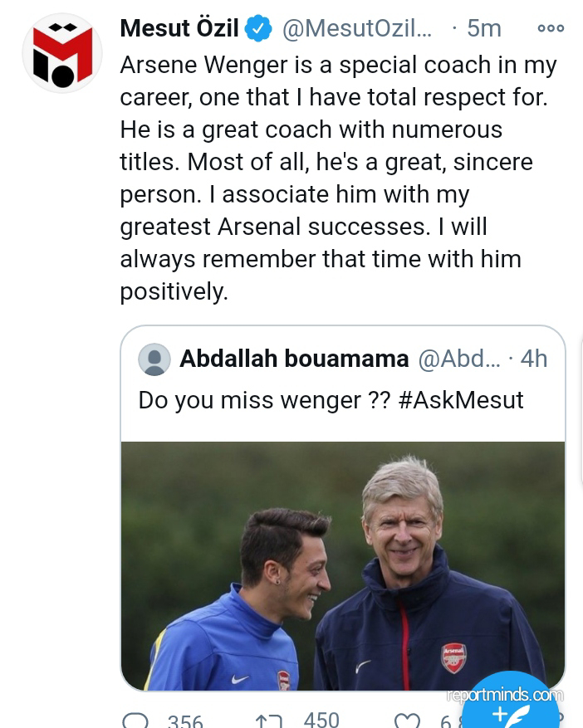Click the @MesutOzil handle text
Screen dimensions: 583x728
(x=357, y=28)
